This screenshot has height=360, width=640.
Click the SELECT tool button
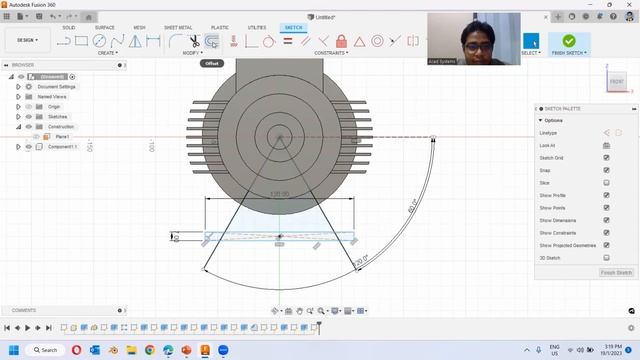(x=531, y=41)
